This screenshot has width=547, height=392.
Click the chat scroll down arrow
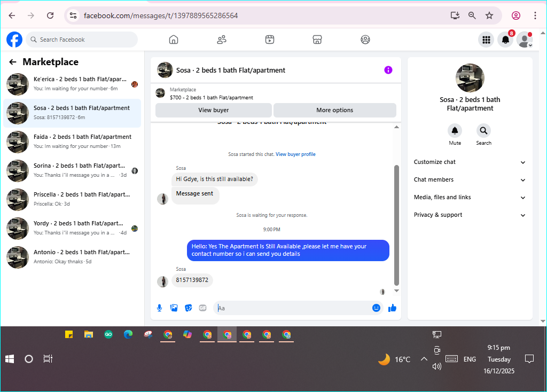[x=396, y=291]
